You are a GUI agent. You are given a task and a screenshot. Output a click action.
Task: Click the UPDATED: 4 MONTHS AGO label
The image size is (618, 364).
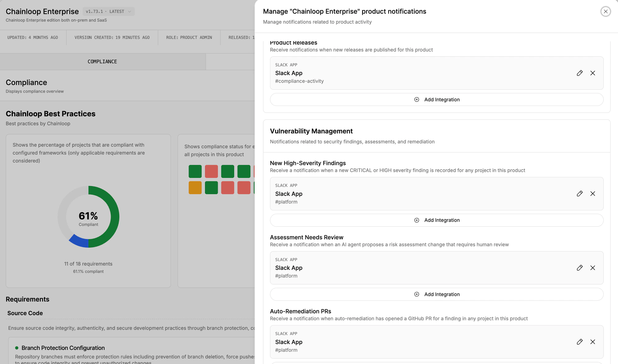click(32, 37)
